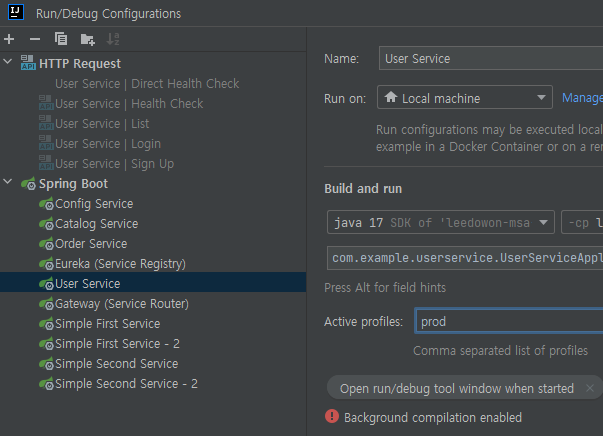The width and height of the screenshot is (603, 436).
Task: Collapse the Spring Boot group
Action: coord(8,182)
